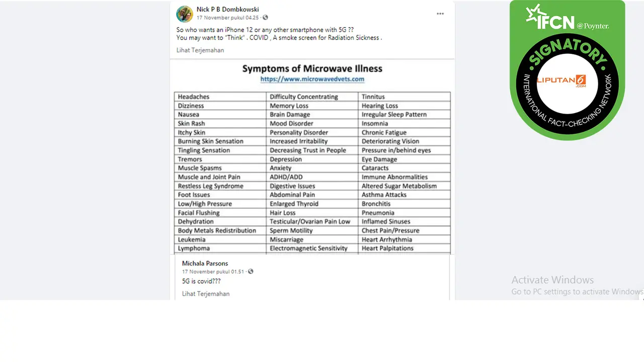
Task: Click the @Poynter text in the badge
Action: coord(593,26)
